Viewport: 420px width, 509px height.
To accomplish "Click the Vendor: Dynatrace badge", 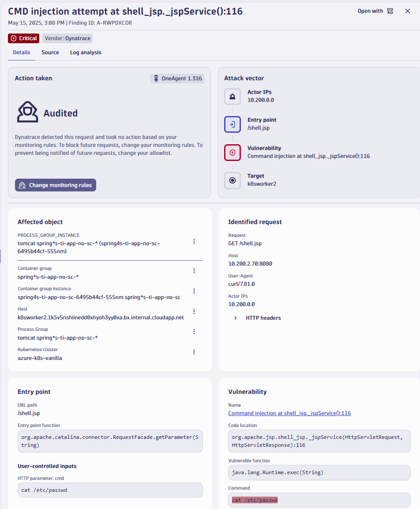I will pyautogui.click(x=67, y=38).
